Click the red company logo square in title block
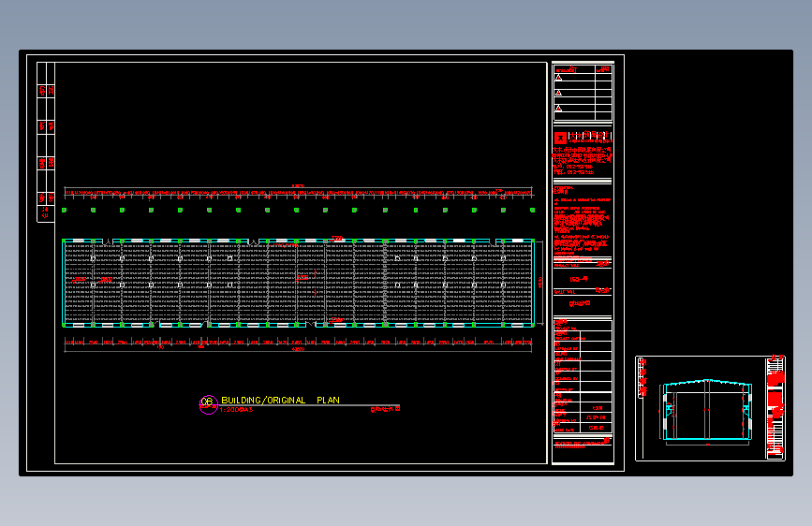The image size is (812, 526). pyautogui.click(x=560, y=138)
